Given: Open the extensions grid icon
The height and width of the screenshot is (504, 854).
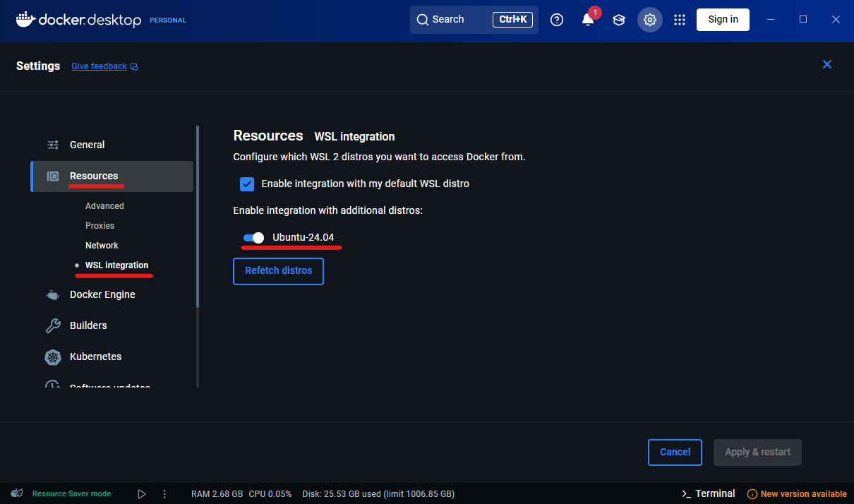Looking at the screenshot, I should (x=680, y=20).
